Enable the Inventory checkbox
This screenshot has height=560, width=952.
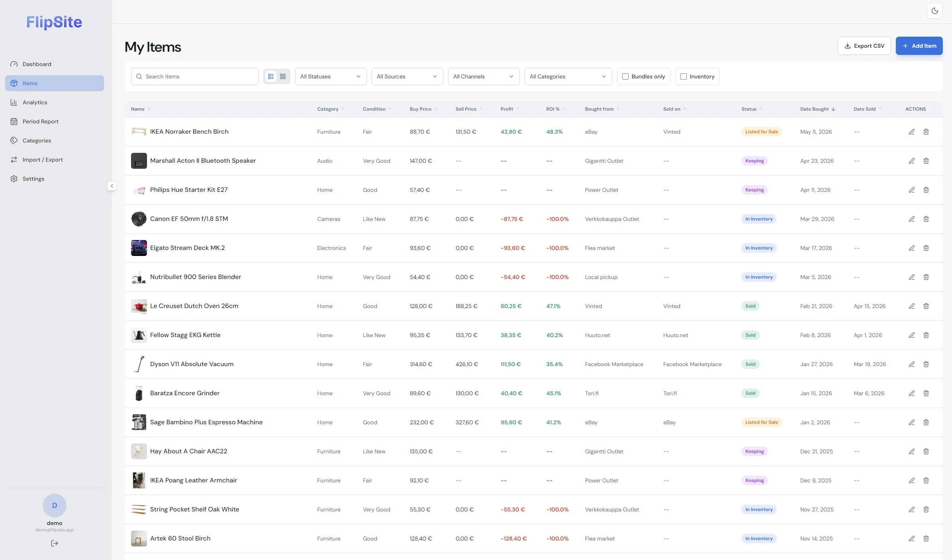click(684, 76)
